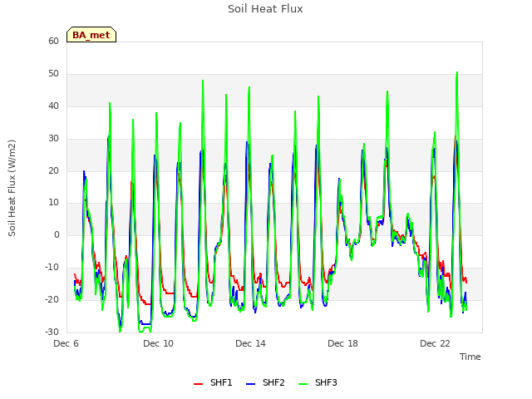Click the highest green SHF3 peak near 50

[457, 72]
